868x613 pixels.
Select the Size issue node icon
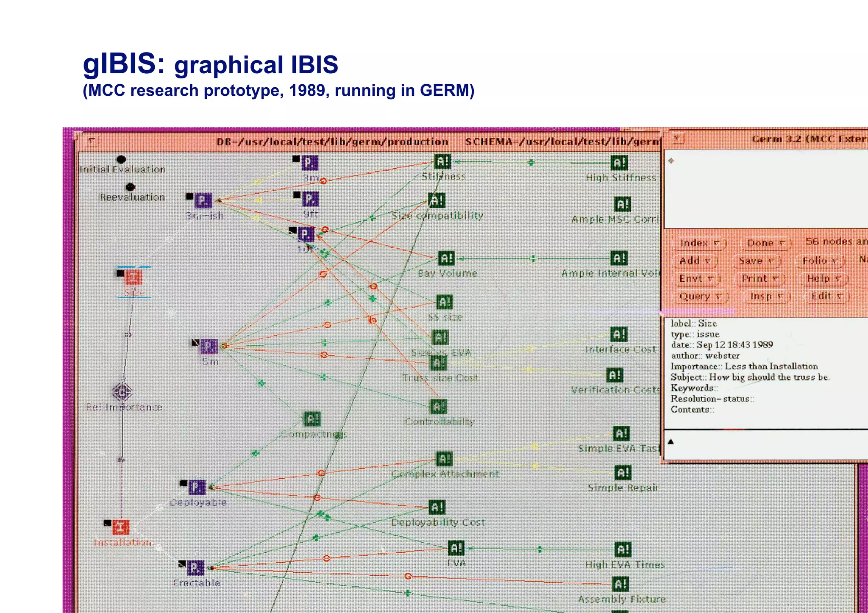point(133,278)
